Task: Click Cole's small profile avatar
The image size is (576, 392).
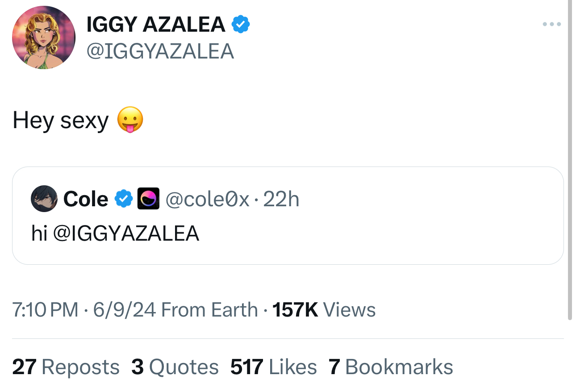Action: click(44, 199)
